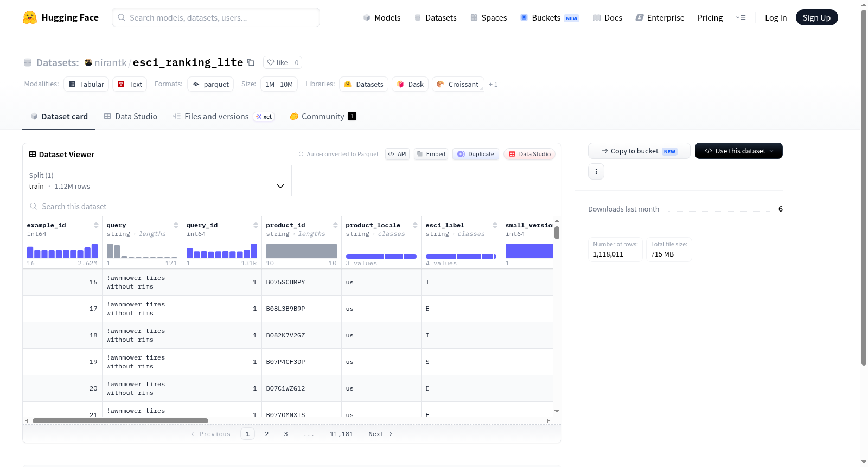Sort by the product_locale column icon

415,225
